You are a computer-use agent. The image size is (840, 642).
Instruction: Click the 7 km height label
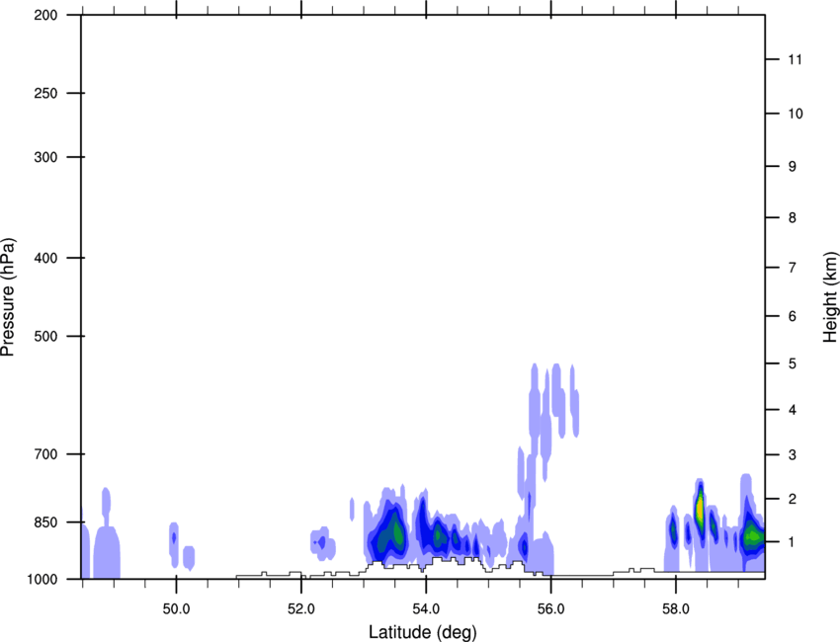[x=793, y=268]
